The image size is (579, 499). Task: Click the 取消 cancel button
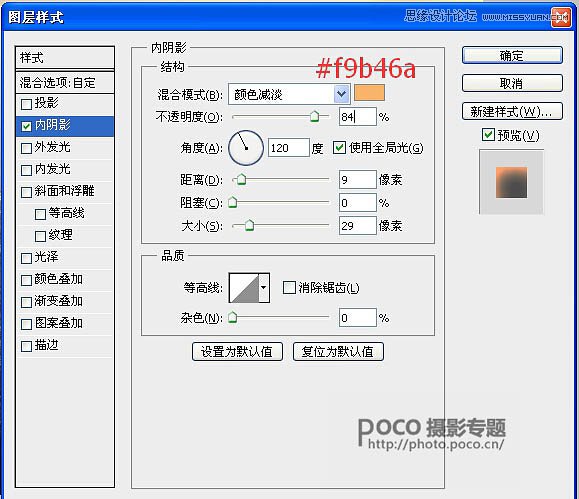pyautogui.click(x=512, y=83)
